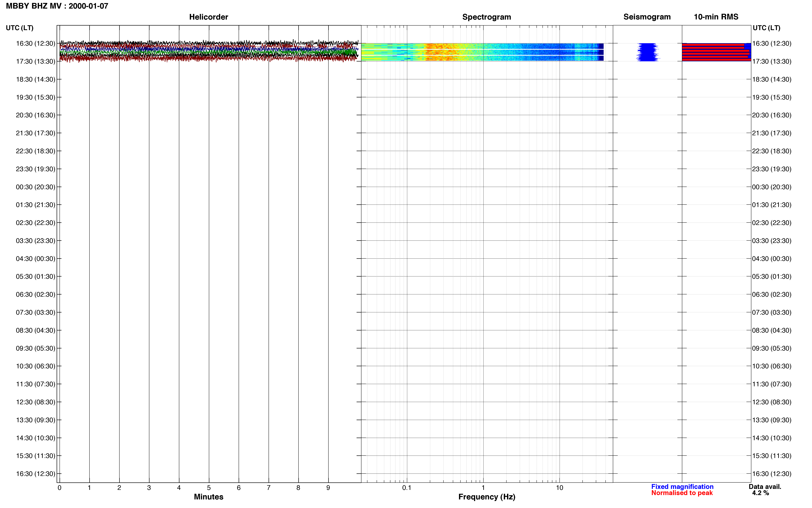The height and width of the screenshot is (508, 812).
Task: Click the minute tick label 9
Action: 328,487
